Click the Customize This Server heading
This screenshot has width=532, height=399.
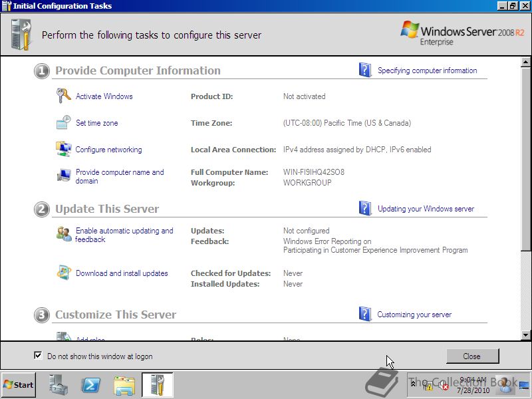(x=116, y=315)
